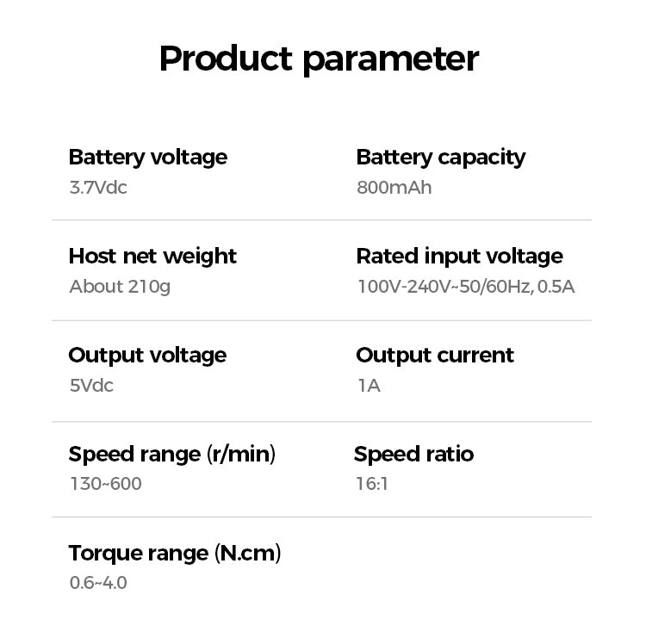Select the Output current label

pos(434,356)
